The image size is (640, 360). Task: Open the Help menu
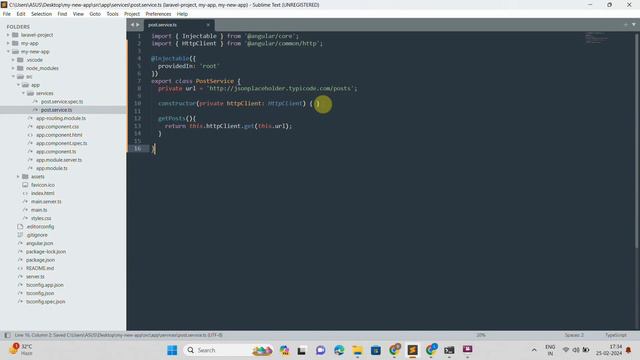[x=182, y=14]
